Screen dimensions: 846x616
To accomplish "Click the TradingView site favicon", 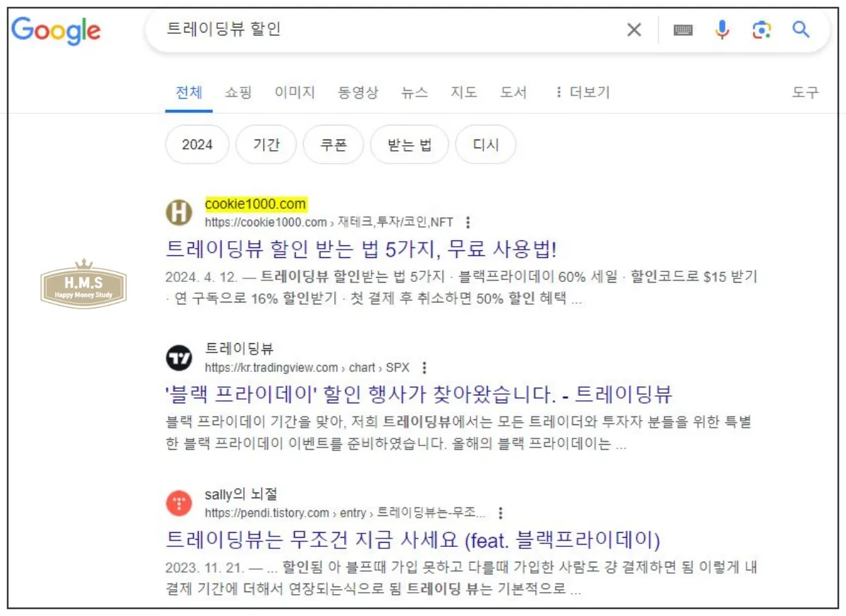I will coord(179,357).
